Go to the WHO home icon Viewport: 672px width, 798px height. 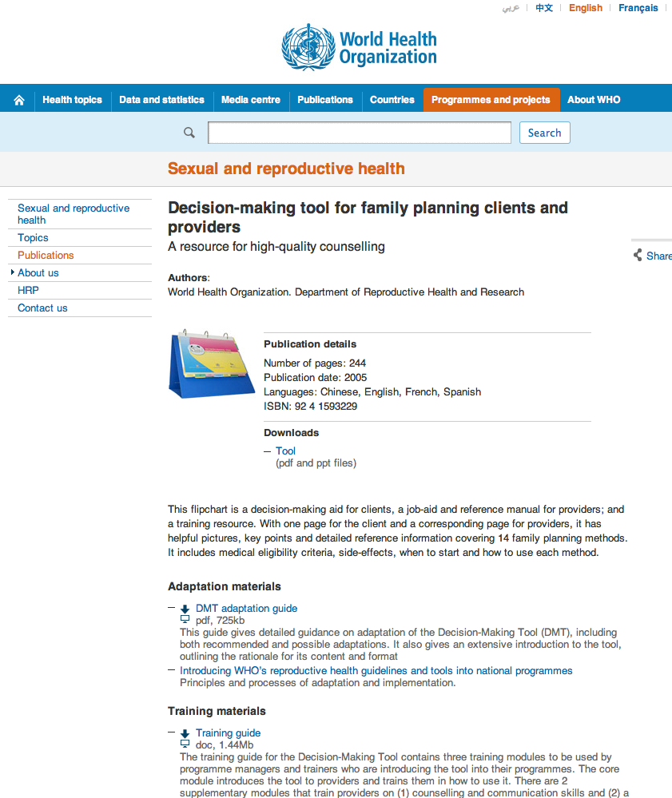(19, 100)
